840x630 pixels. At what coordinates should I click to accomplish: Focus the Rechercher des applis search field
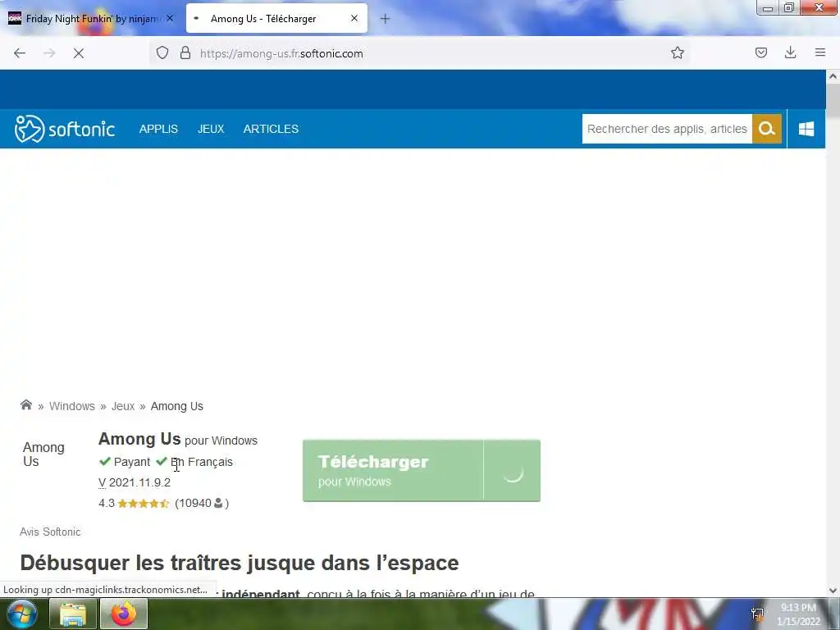(x=667, y=129)
